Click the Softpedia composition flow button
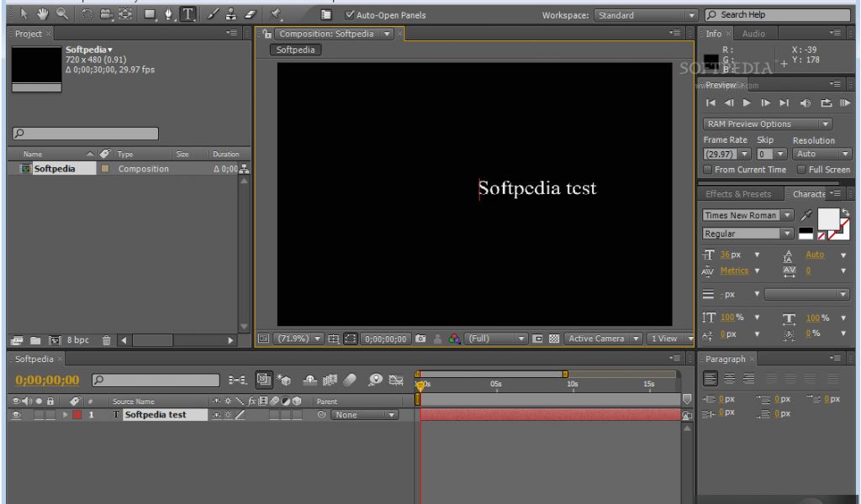861x504 pixels. (x=295, y=50)
